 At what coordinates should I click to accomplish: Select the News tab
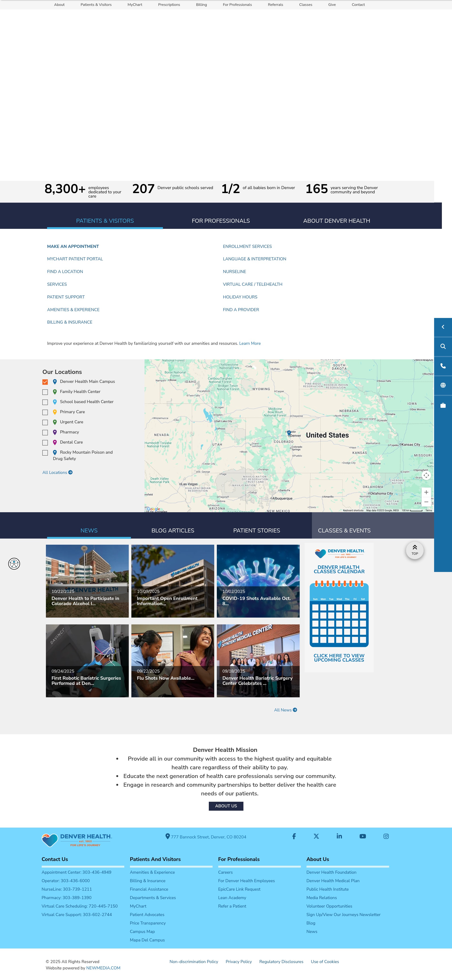[89, 530]
